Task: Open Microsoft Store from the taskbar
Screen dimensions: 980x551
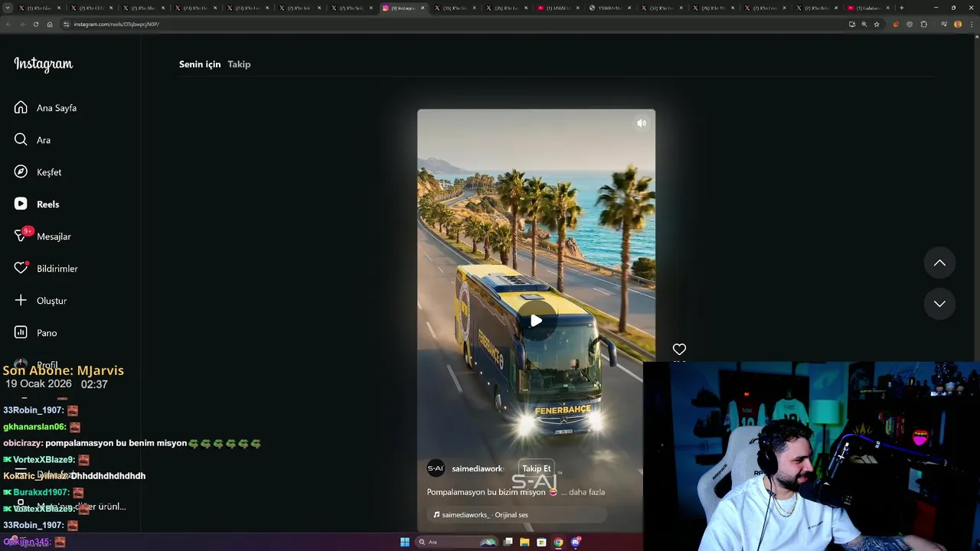Action: tap(541, 542)
